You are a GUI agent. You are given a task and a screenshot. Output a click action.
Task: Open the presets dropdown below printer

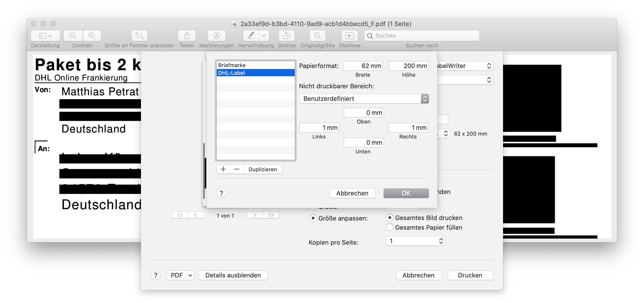[x=465, y=80]
